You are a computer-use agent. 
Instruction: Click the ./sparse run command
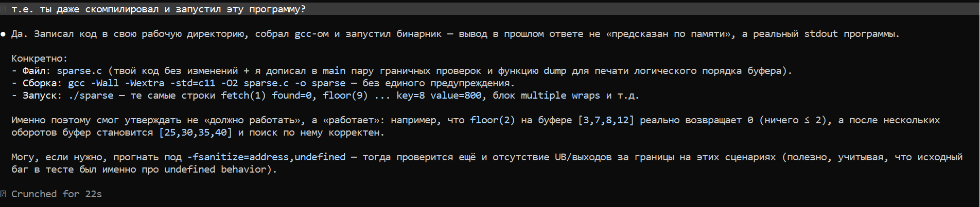tap(91, 96)
